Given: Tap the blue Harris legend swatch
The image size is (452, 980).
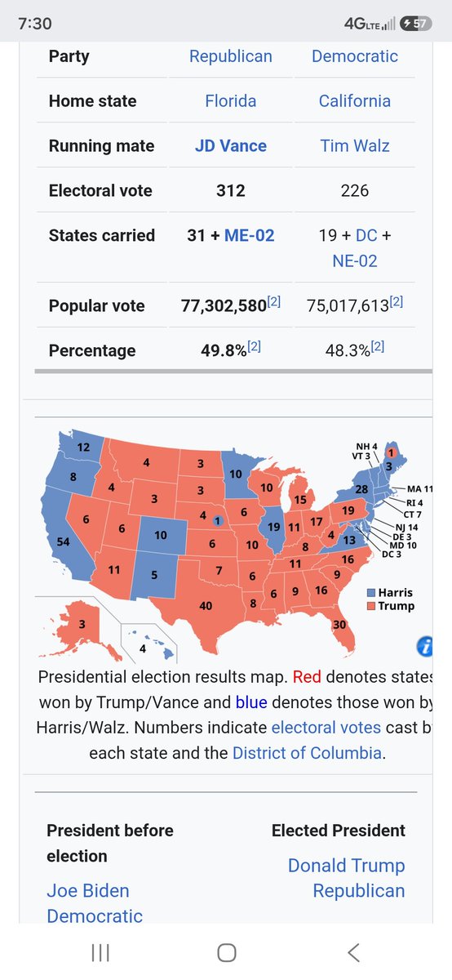Looking at the screenshot, I should 372,593.
